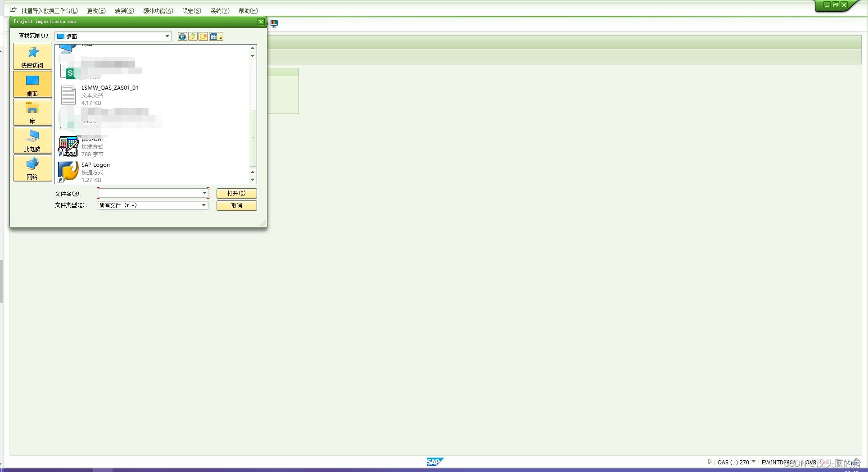Click the 取消 cancel button

pyautogui.click(x=236, y=205)
